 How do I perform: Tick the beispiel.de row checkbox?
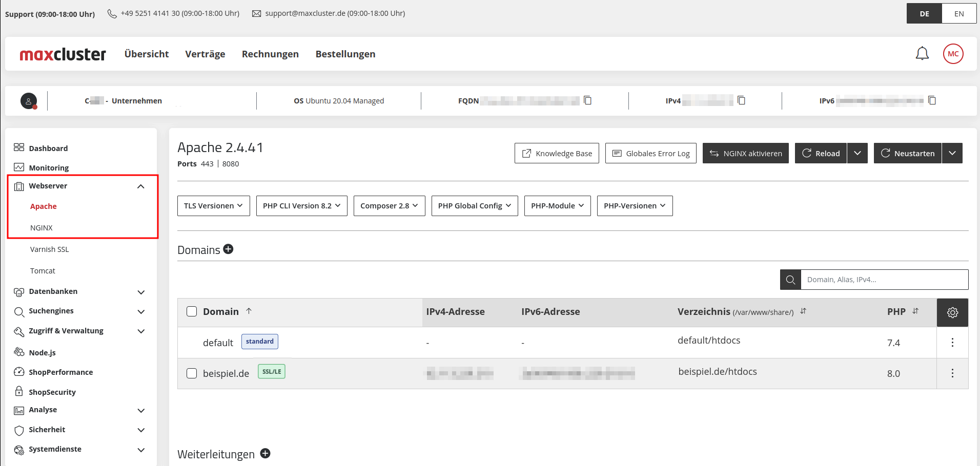(192, 373)
